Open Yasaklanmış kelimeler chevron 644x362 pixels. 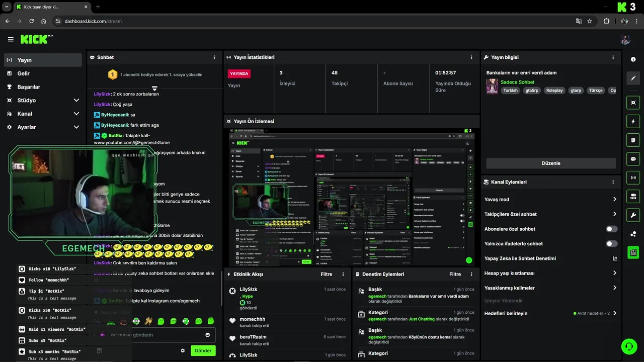point(614,288)
